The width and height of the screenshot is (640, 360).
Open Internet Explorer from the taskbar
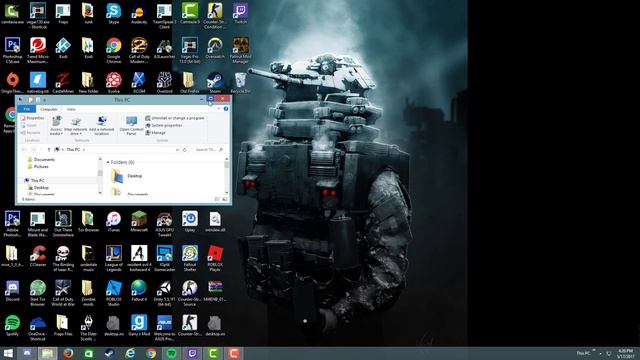(x=130, y=353)
